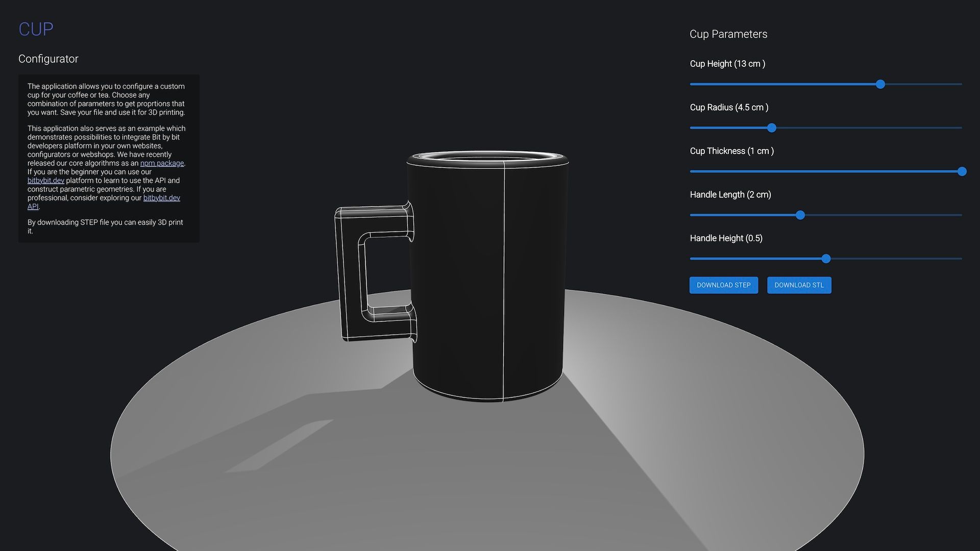Click the 'Cup Thickness (1 cm )' label
Image resolution: width=980 pixels, height=551 pixels.
(732, 151)
